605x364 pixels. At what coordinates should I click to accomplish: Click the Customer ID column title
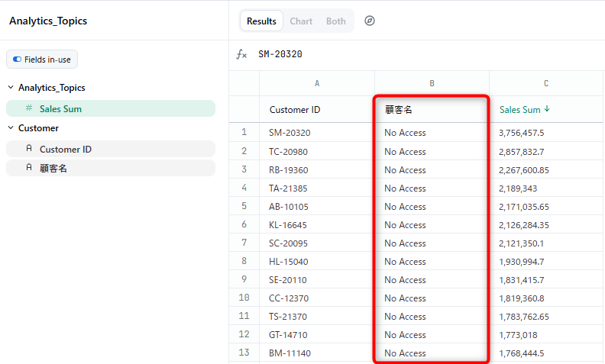pyautogui.click(x=295, y=110)
